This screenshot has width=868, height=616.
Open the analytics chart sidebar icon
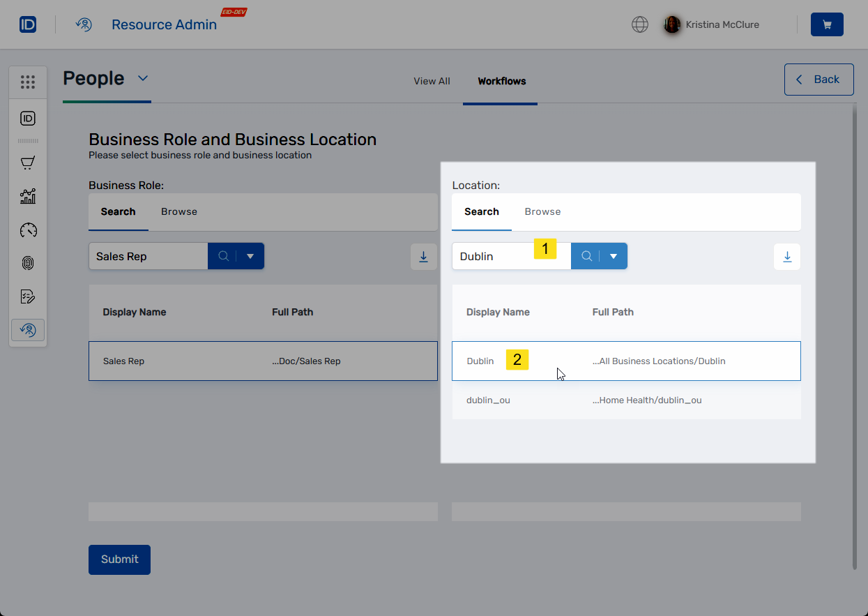click(x=28, y=196)
